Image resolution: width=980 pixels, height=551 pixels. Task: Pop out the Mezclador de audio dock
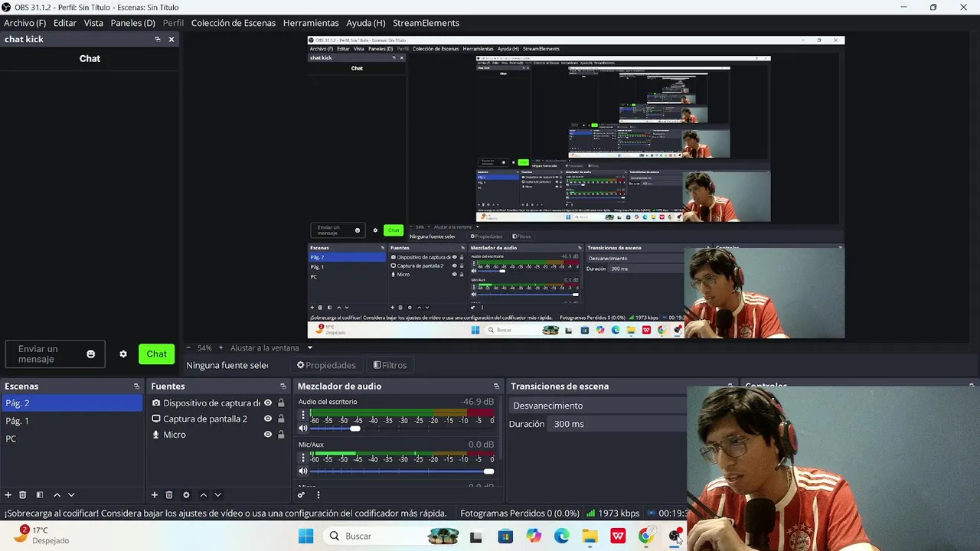(x=496, y=386)
